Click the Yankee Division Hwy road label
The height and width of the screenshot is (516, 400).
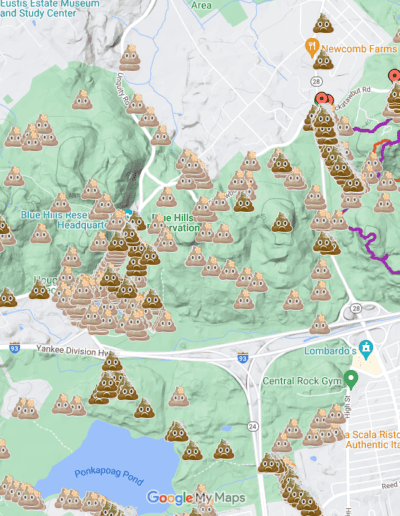(72, 350)
